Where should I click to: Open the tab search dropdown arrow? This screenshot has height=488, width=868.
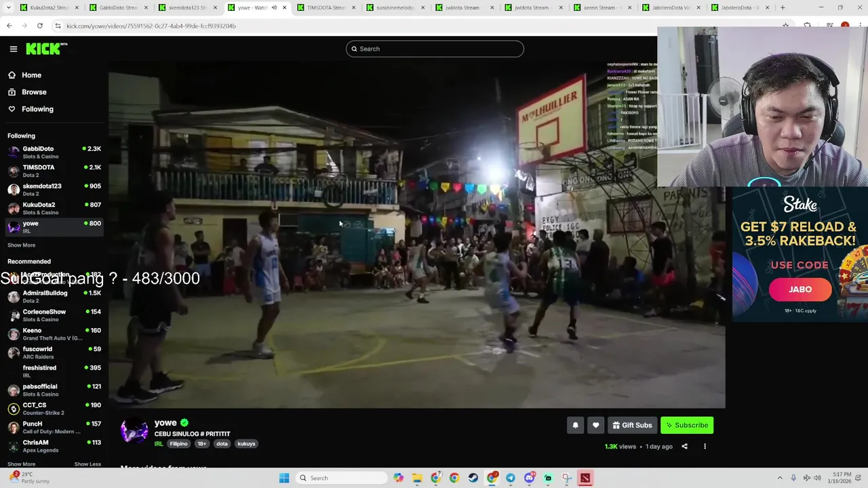tap(8, 7)
